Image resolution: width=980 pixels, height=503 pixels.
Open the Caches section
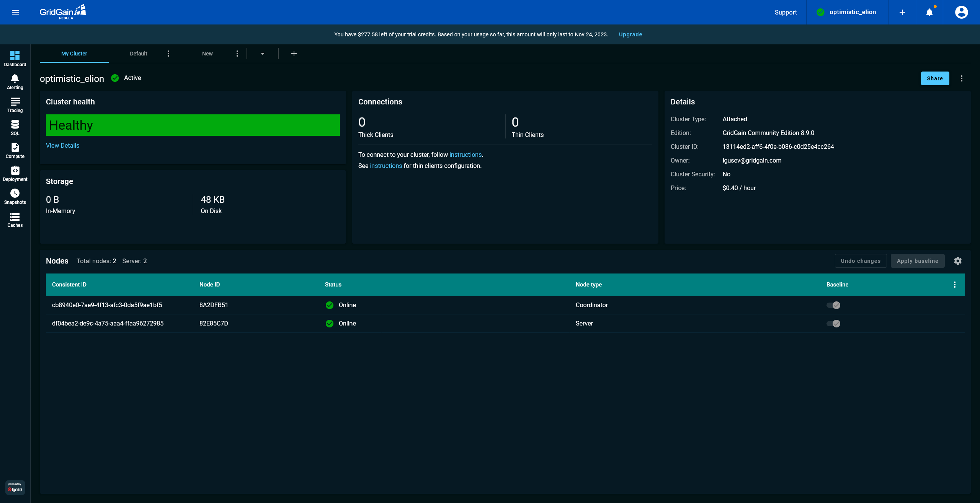[15, 220]
